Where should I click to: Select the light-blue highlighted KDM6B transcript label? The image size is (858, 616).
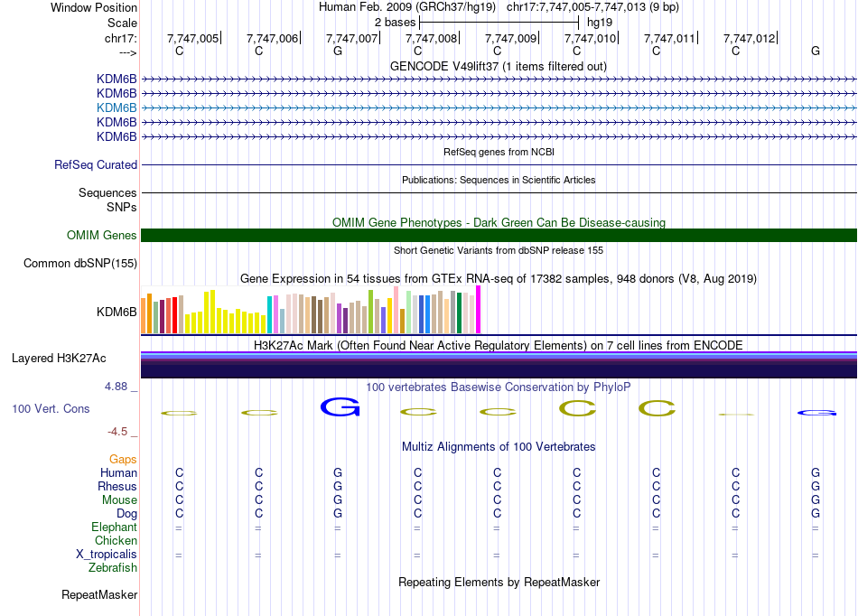click(117, 107)
